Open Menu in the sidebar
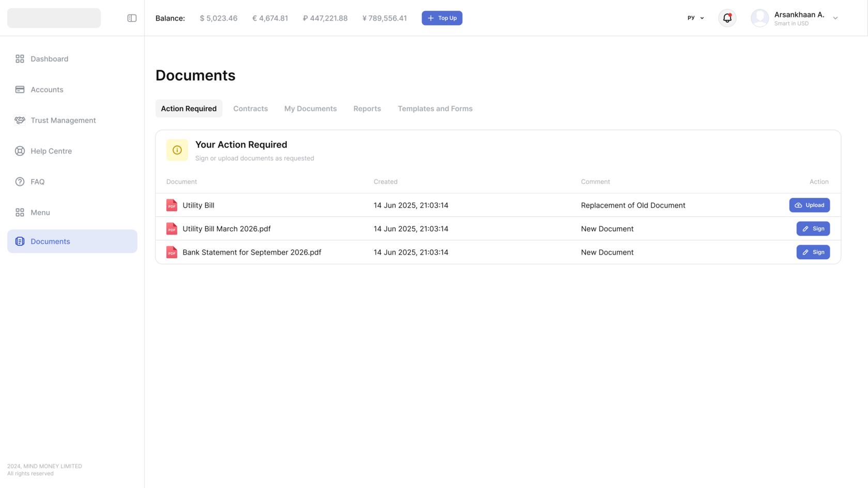 40,212
